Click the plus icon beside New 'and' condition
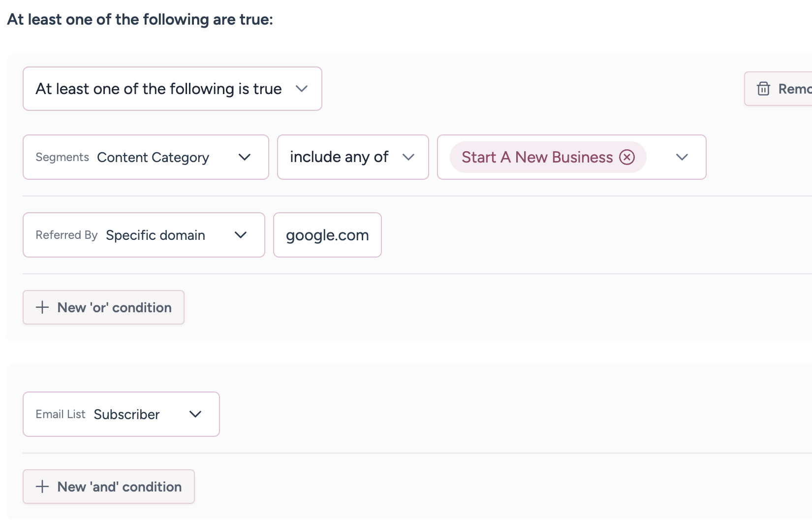The width and height of the screenshot is (812, 523). pos(42,487)
